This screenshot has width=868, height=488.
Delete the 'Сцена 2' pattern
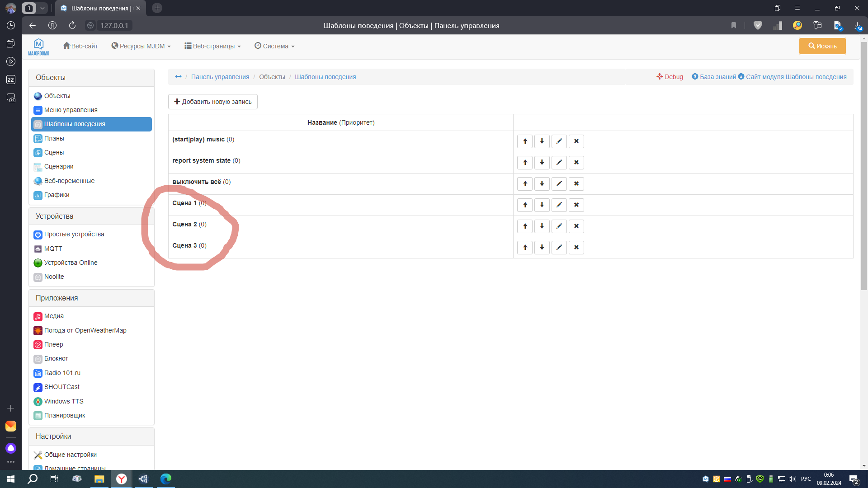pyautogui.click(x=576, y=226)
